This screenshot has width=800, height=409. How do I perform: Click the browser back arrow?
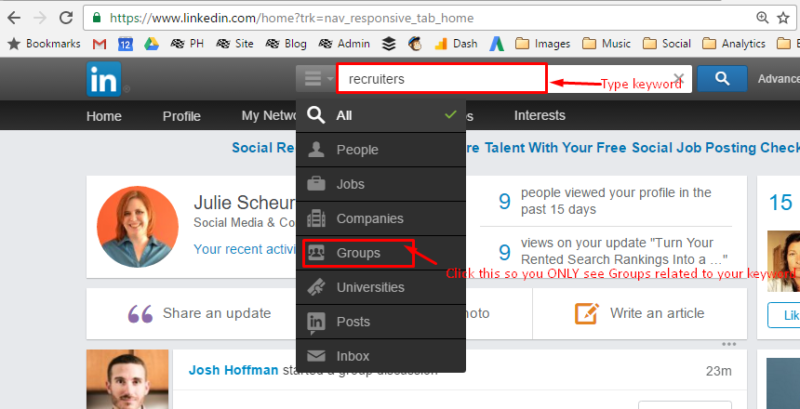[14, 18]
